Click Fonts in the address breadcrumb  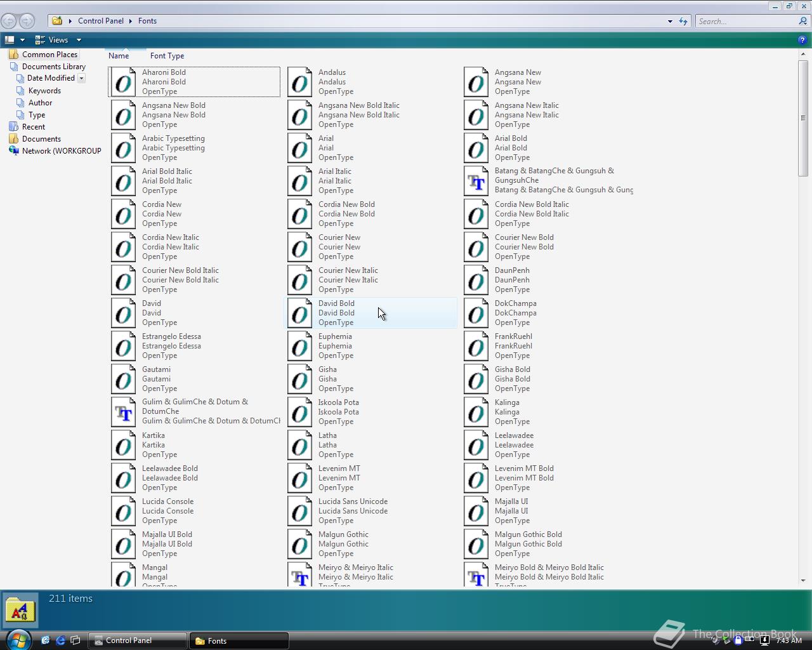[147, 21]
